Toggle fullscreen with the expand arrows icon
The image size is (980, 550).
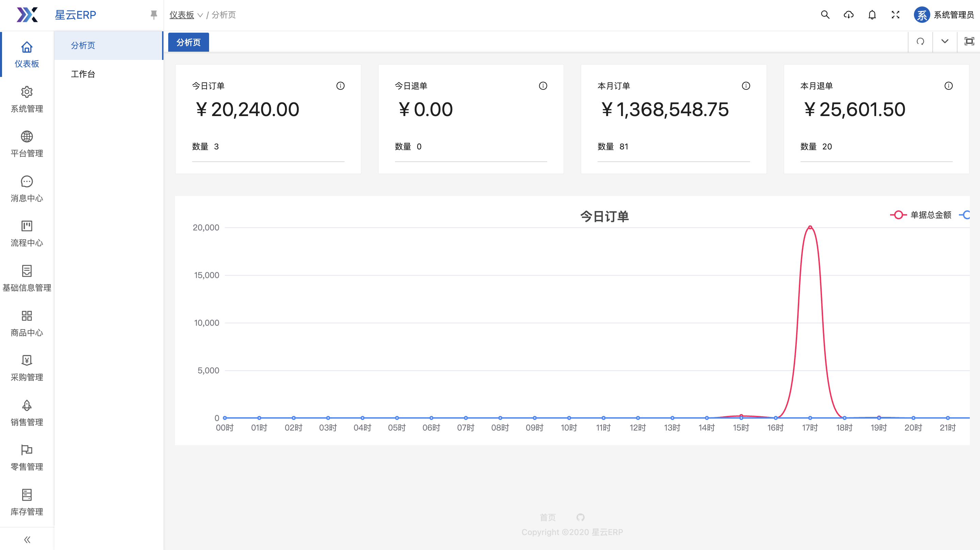click(x=896, y=15)
